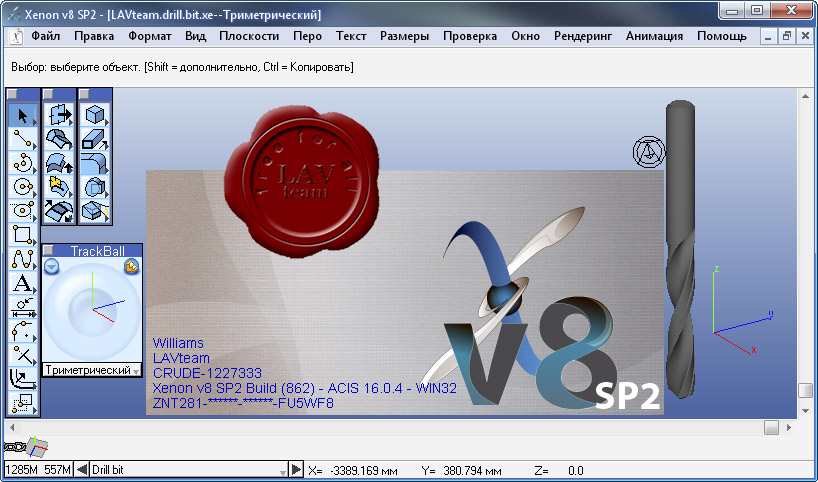The height and width of the screenshot is (482, 818).
Task: Open the TrackBall blue round arrow menu
Action: point(52,267)
